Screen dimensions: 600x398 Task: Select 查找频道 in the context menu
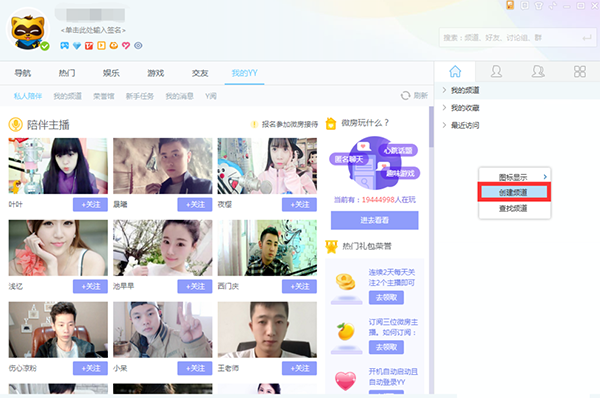point(514,208)
